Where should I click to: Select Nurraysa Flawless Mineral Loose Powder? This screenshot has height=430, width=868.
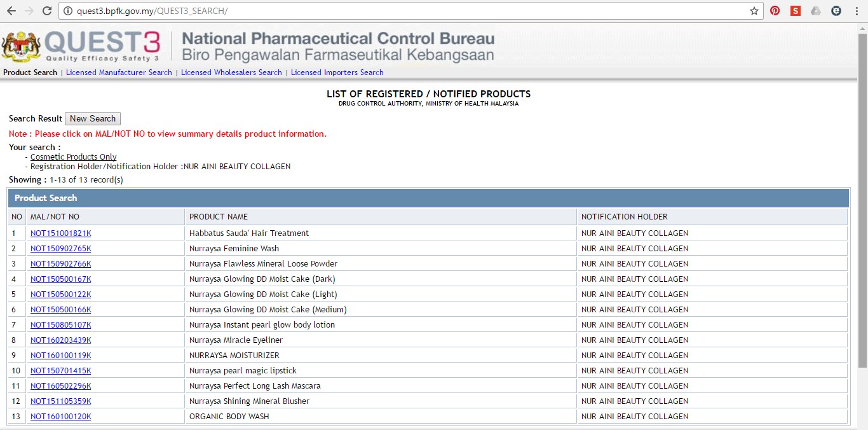tap(263, 264)
